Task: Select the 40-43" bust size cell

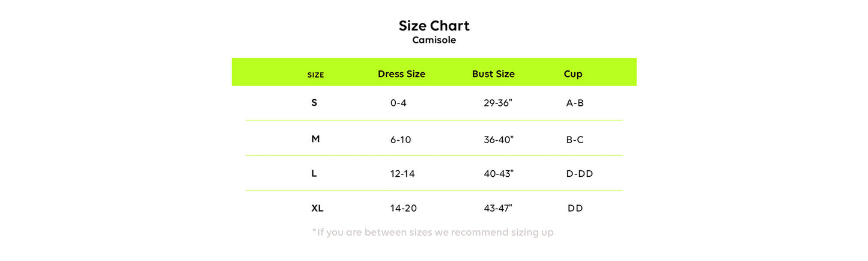Action: click(499, 174)
